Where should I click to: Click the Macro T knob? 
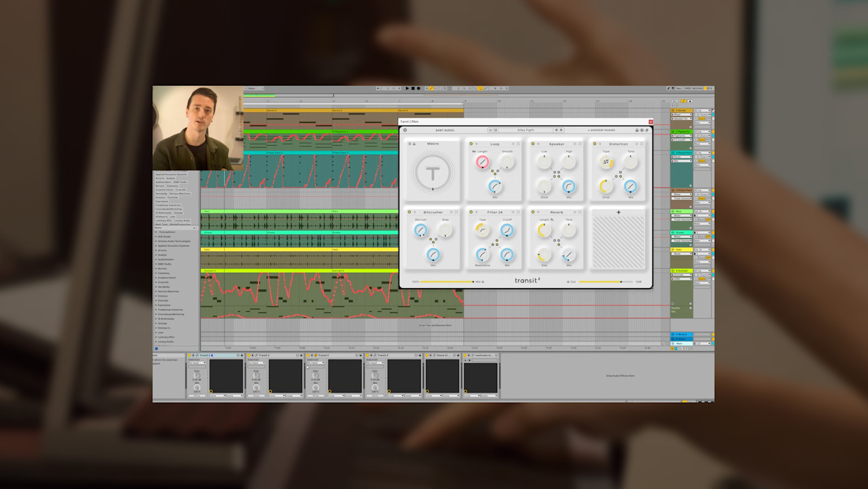click(x=433, y=172)
